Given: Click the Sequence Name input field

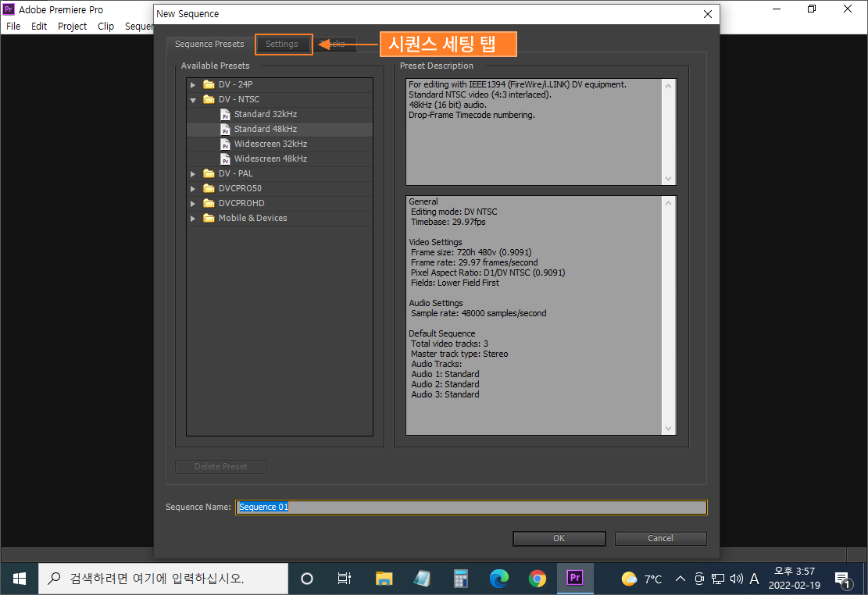Looking at the screenshot, I should point(471,507).
